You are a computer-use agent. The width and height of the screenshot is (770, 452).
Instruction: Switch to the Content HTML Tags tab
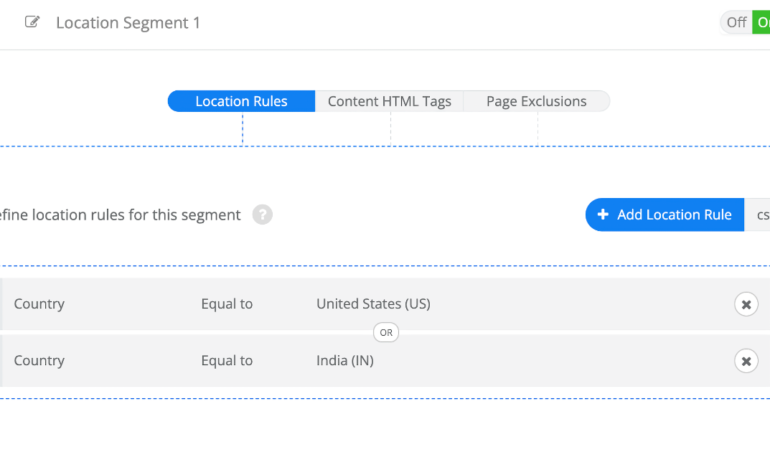[x=389, y=101]
